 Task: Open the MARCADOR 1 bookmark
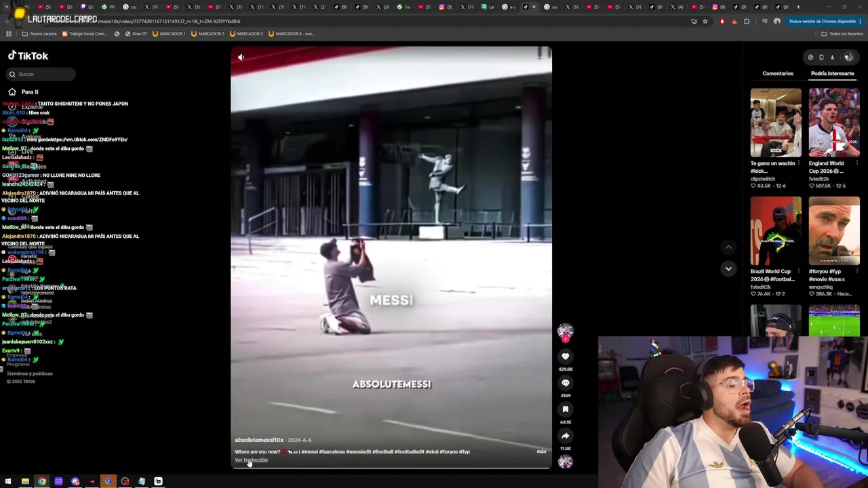click(169, 34)
